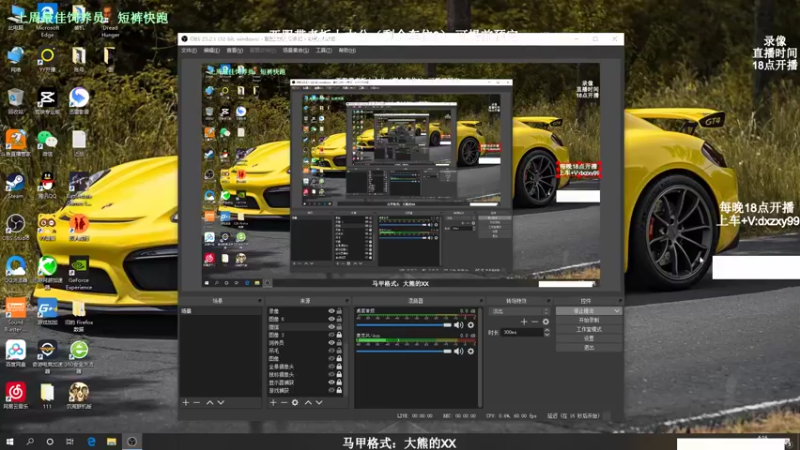Open transition properties gear in 转场特效 panel

coord(546,321)
